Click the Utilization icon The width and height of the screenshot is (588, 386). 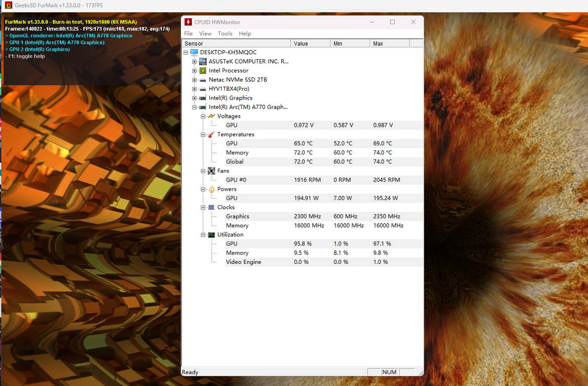pos(212,235)
